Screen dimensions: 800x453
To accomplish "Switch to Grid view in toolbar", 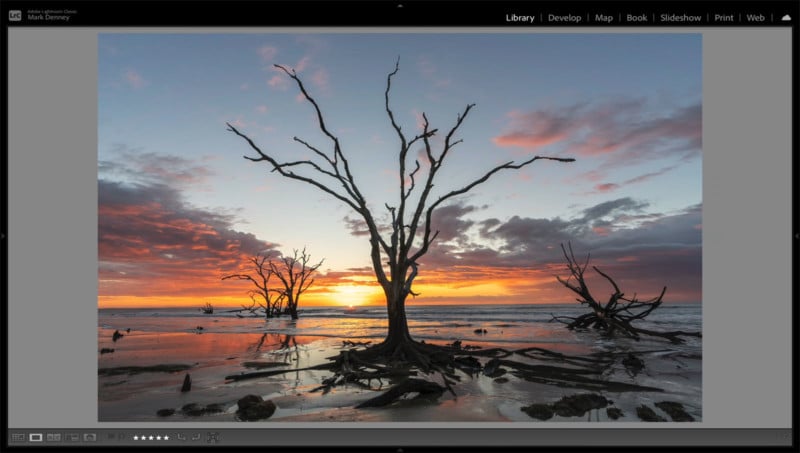I will coord(18,437).
